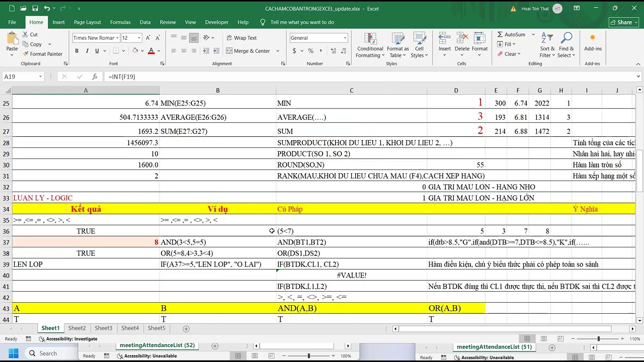This screenshot has height=362, width=644.
Task: Open Find & Select menu
Action: 566,45
